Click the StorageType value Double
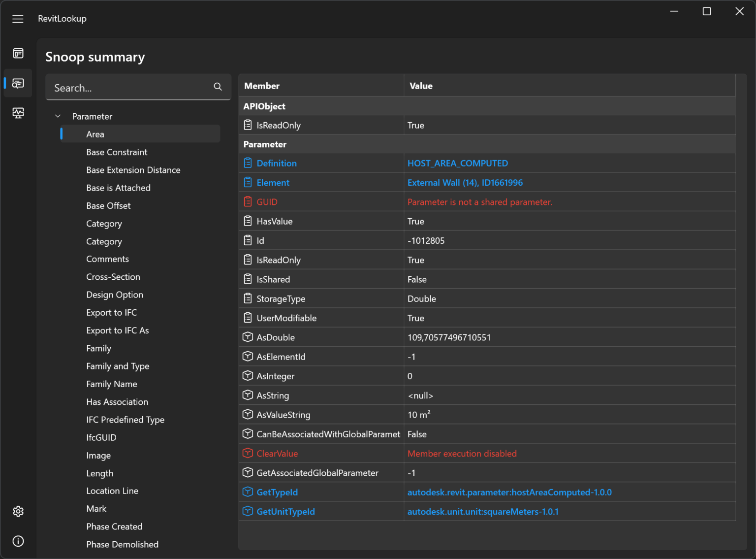The height and width of the screenshot is (559, 756). [x=422, y=298]
